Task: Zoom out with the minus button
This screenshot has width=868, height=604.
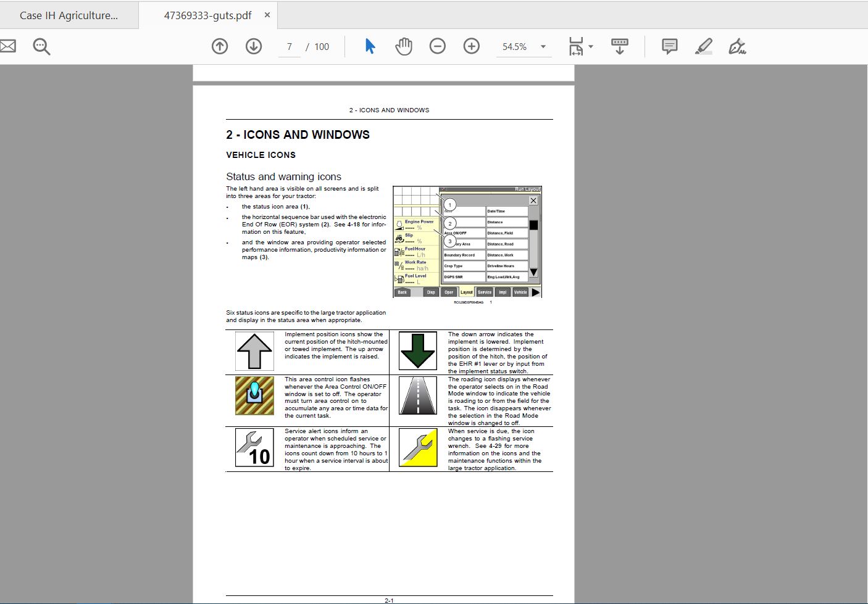Action: pos(438,46)
